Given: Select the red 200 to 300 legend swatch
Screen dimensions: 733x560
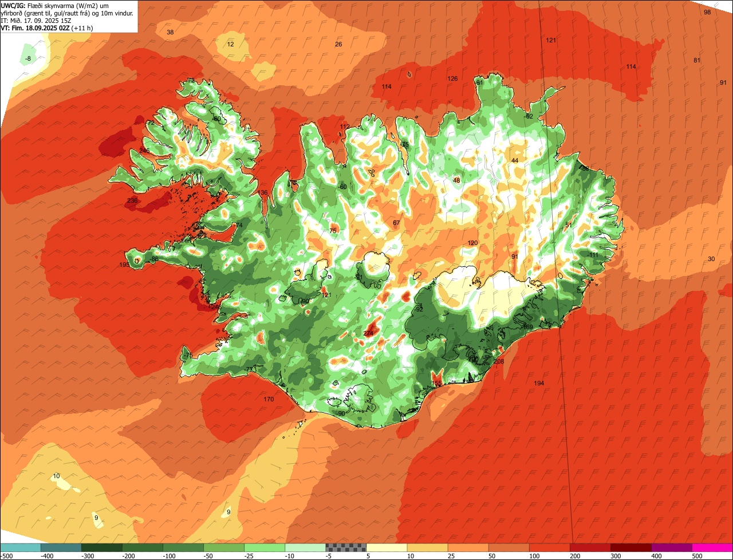Looking at the screenshot, I should coord(589,547).
